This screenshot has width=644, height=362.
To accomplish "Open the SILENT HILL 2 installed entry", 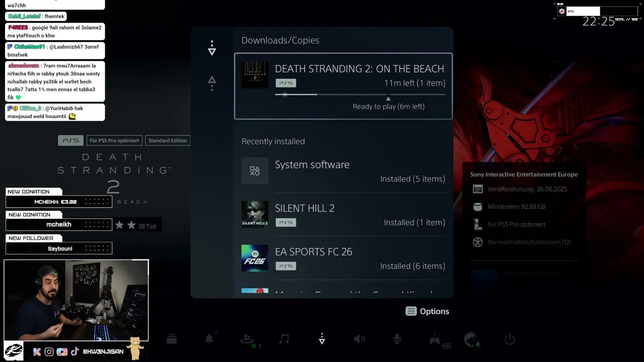I will (x=343, y=215).
